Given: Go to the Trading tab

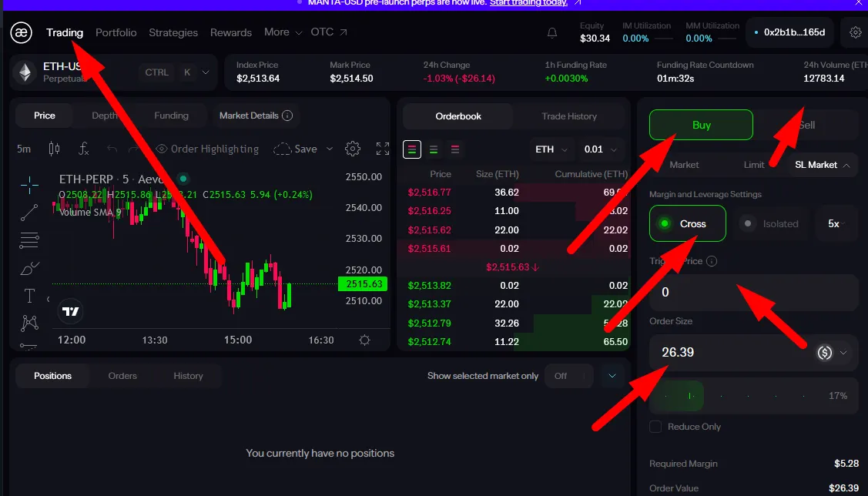Looking at the screenshot, I should click(x=65, y=32).
